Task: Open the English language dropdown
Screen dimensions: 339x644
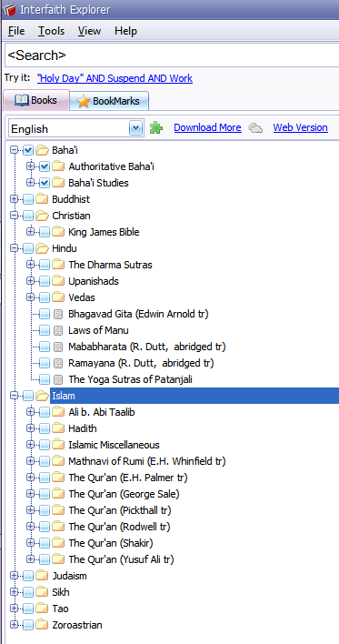Action: [x=135, y=128]
